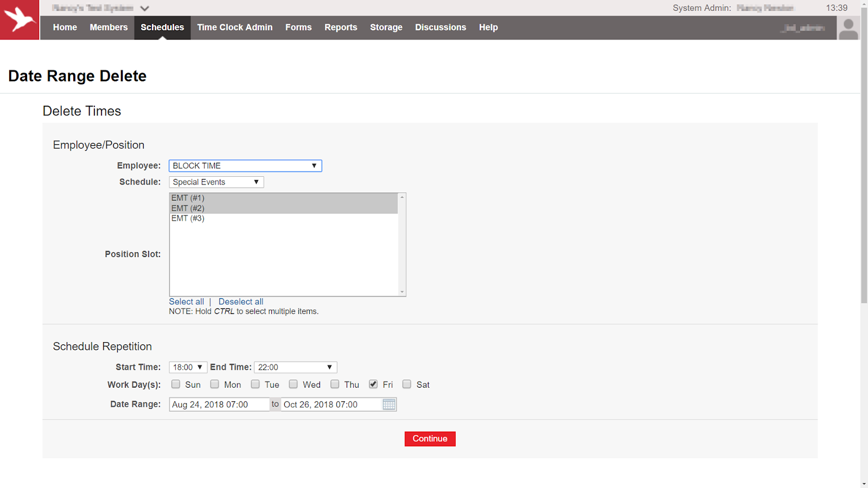Click the red bird logo icon
868x488 pixels.
20,20
